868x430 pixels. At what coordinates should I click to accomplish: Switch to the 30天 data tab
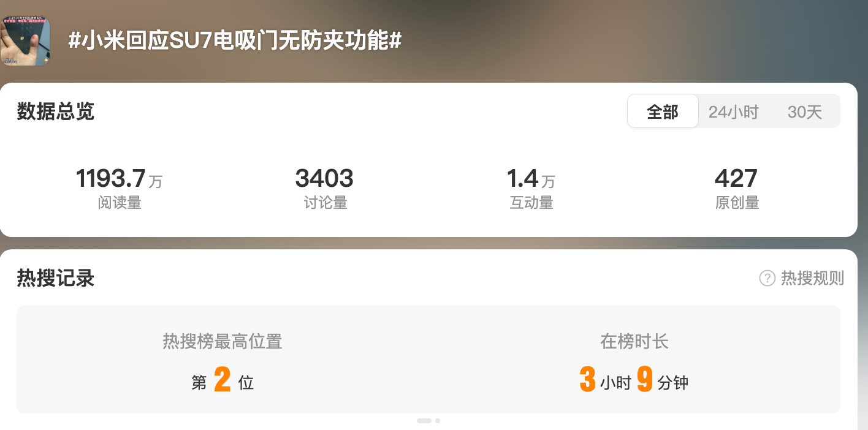pos(804,111)
